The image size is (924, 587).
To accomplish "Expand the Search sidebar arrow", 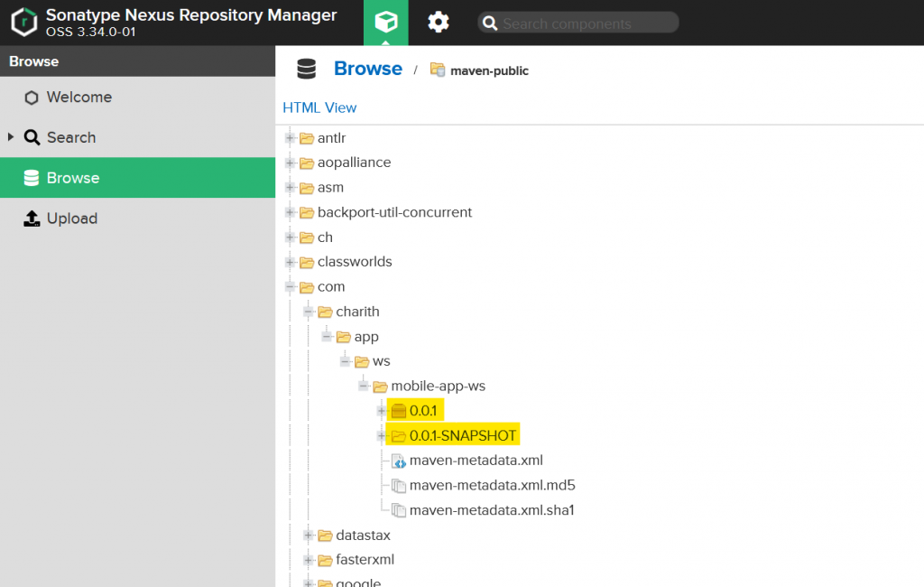I will [x=11, y=137].
